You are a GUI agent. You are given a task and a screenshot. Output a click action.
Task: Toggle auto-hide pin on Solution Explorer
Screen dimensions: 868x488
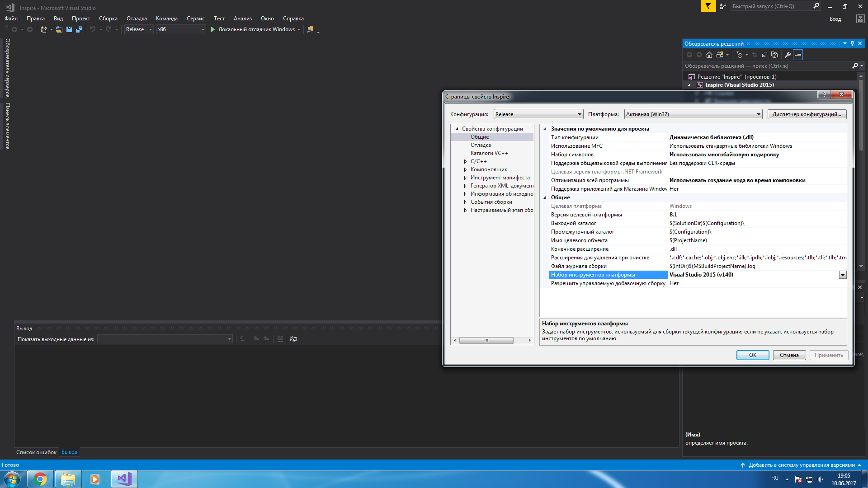click(x=852, y=43)
